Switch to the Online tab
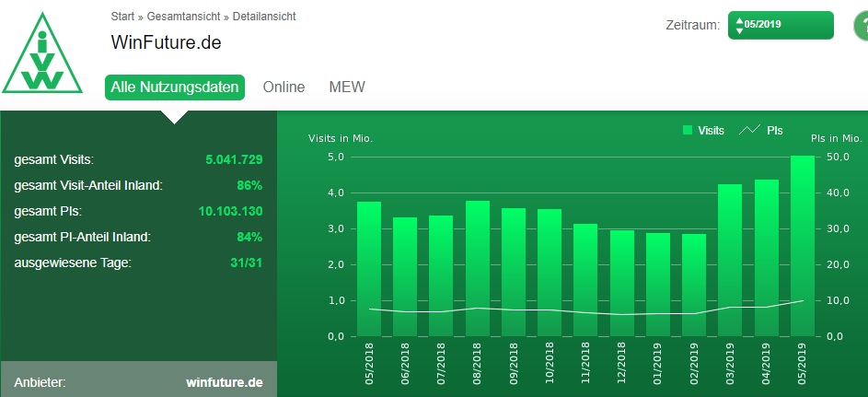This screenshot has height=397, width=868. coord(284,87)
